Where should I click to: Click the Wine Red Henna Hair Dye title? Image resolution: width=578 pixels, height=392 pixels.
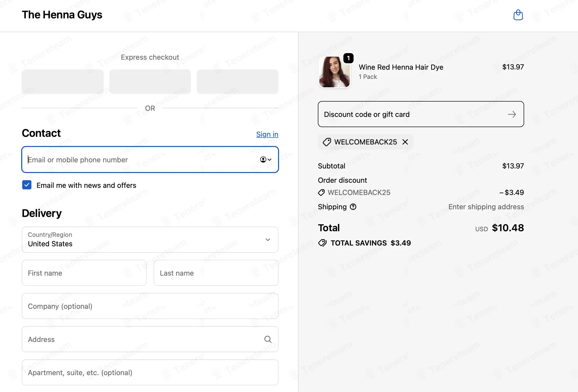point(401,67)
